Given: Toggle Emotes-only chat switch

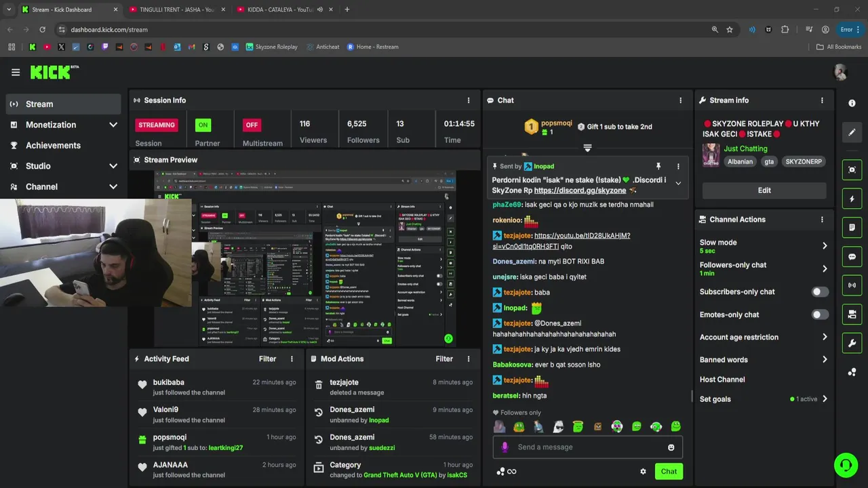Looking at the screenshot, I should [x=820, y=314].
